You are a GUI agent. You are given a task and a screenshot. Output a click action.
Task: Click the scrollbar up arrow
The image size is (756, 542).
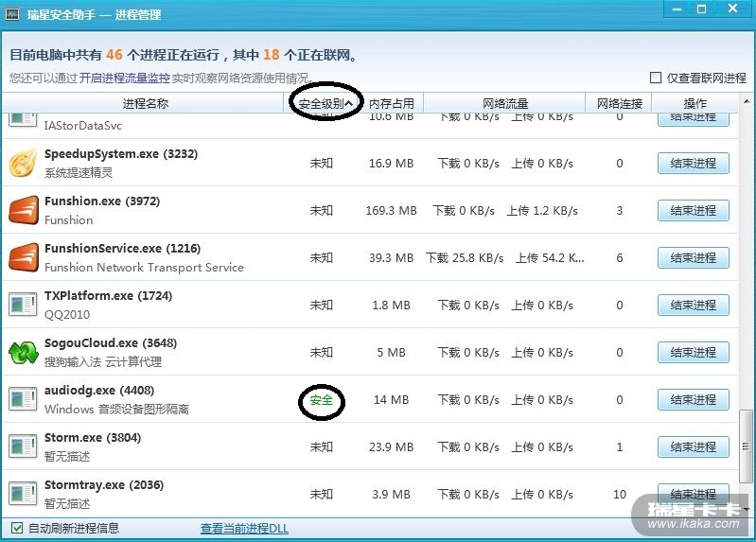747,101
